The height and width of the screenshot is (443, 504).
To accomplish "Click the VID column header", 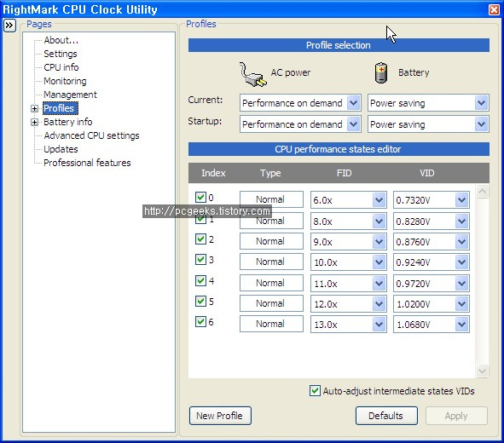I will pos(427,173).
